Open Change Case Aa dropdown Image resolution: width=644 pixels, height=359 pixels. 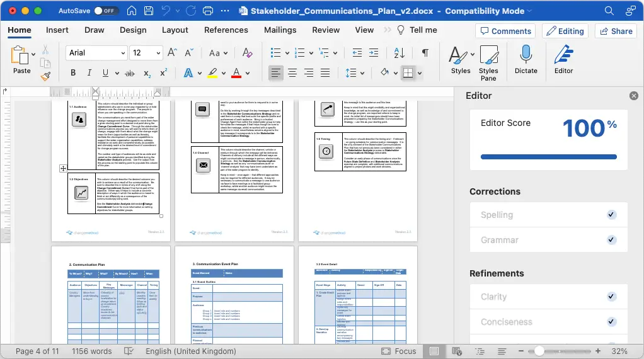tap(218, 53)
